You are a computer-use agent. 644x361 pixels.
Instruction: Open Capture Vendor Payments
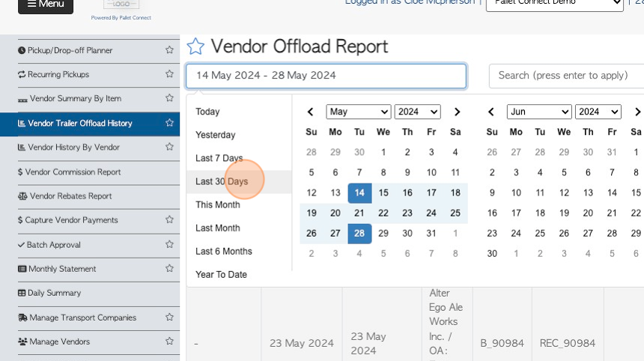tap(71, 220)
